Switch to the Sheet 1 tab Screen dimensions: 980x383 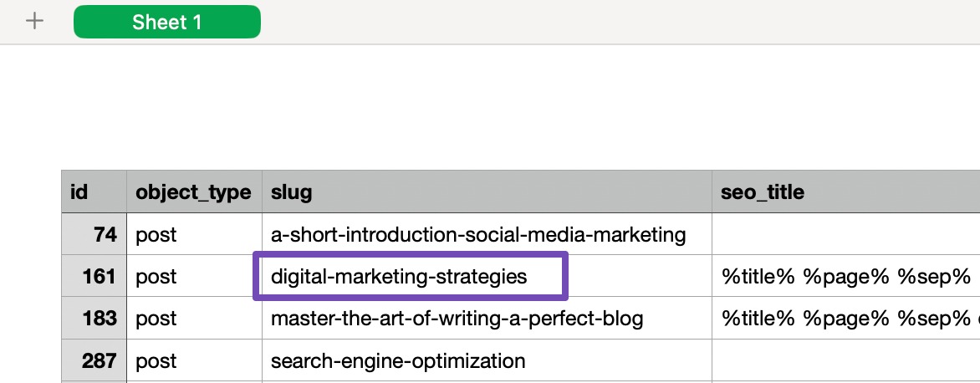pos(166,23)
